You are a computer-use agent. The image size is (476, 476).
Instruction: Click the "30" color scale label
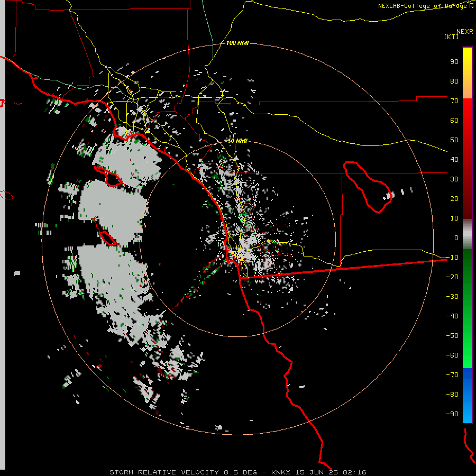(454, 179)
